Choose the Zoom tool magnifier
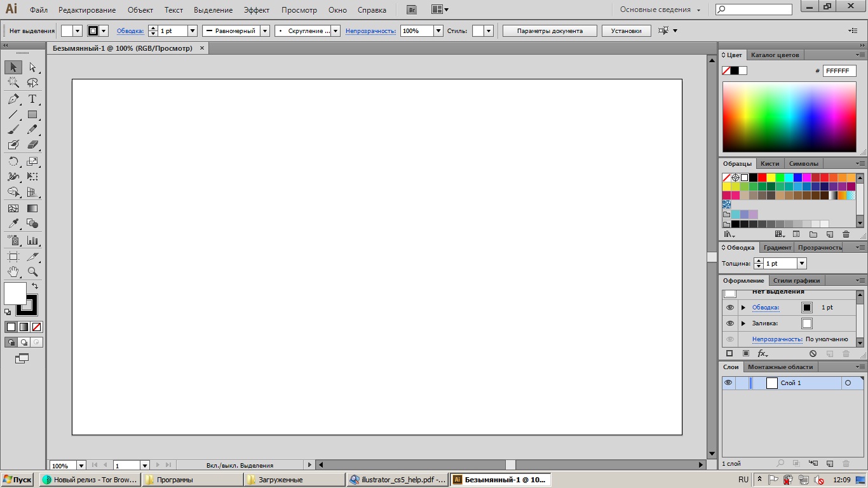The height and width of the screenshot is (488, 868). (x=32, y=272)
